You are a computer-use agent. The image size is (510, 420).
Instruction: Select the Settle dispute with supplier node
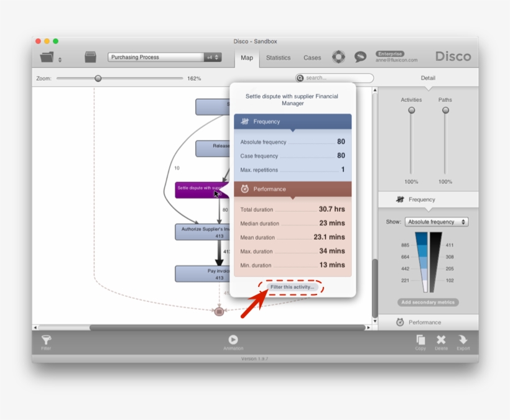tap(202, 190)
